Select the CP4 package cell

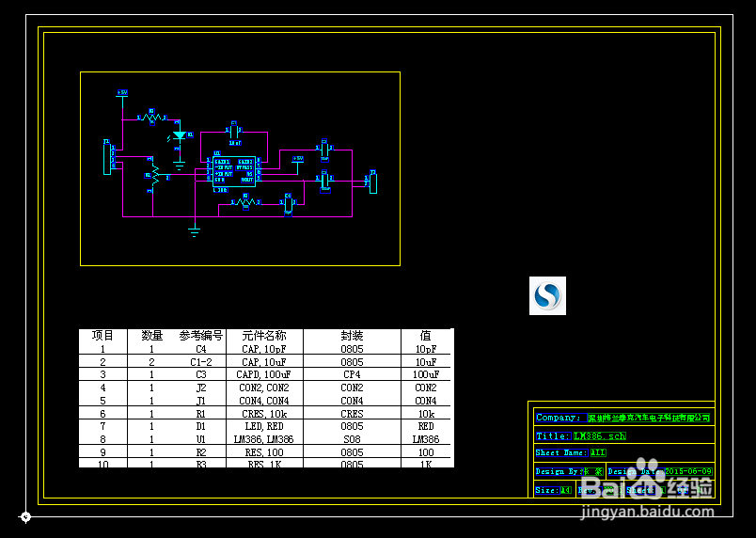tap(352, 374)
